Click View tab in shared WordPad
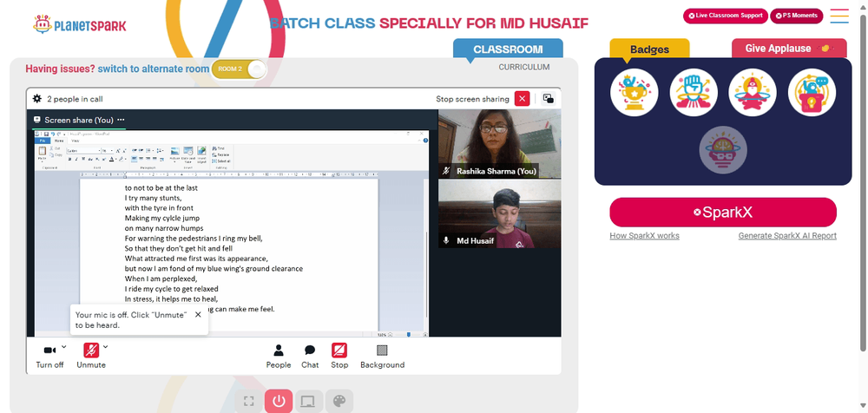 click(76, 141)
